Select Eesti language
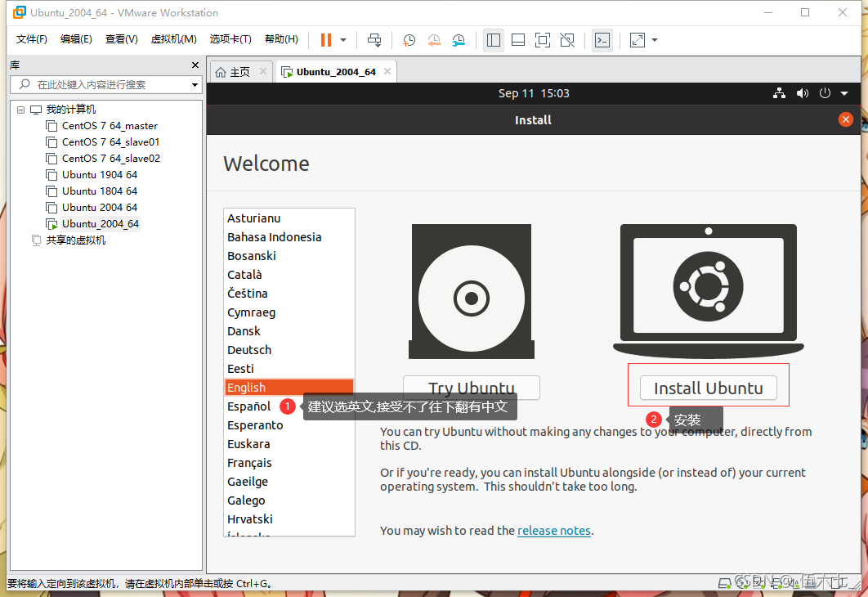 (x=289, y=369)
